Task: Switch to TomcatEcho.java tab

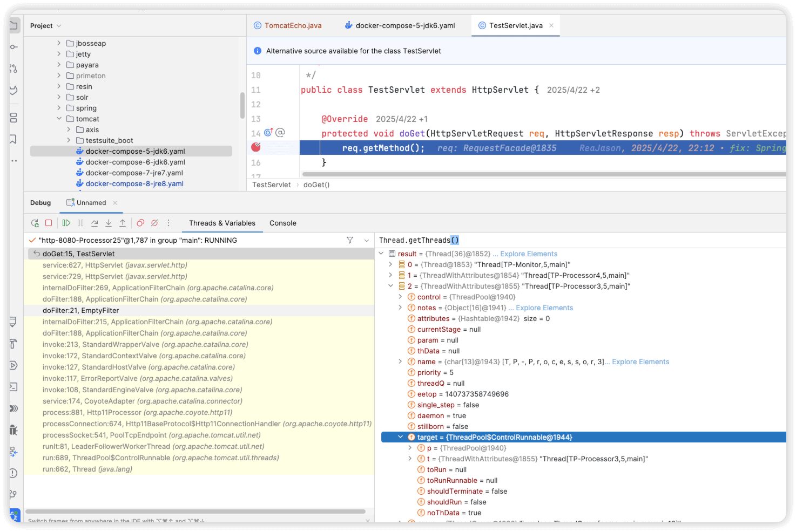Action: click(288, 25)
